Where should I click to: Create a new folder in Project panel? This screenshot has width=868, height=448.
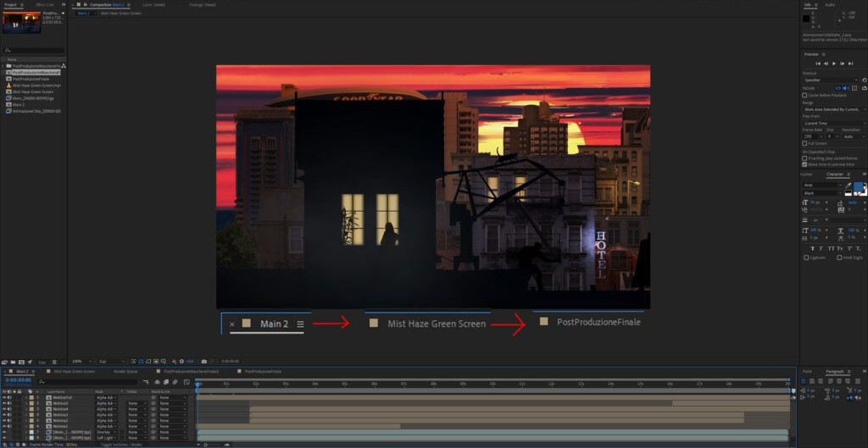tap(13, 362)
